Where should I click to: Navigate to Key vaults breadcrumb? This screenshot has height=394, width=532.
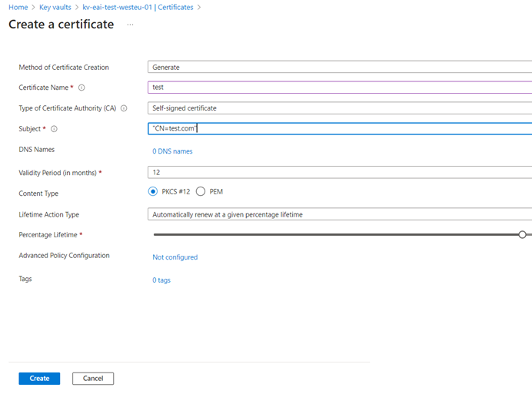pos(55,7)
